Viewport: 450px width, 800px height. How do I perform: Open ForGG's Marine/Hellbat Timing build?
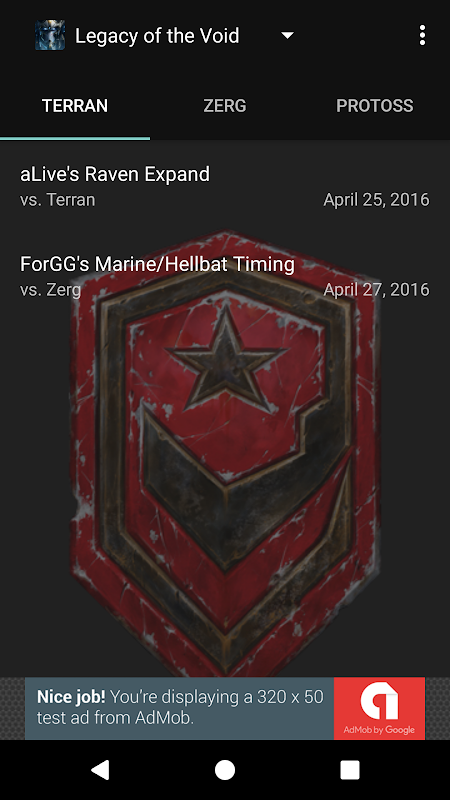225,276
